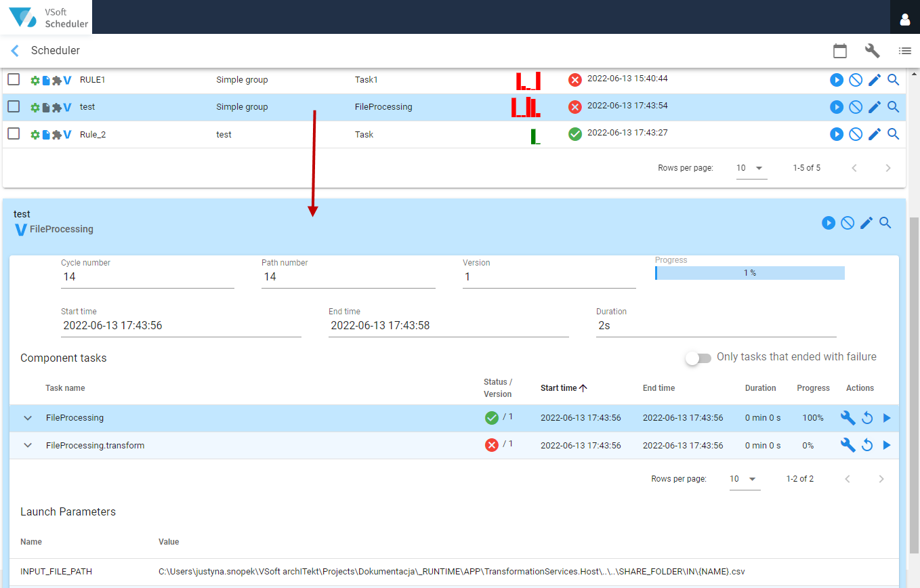Go back using the Scheduler back arrow
Screen dimensions: 920x588
[15, 51]
